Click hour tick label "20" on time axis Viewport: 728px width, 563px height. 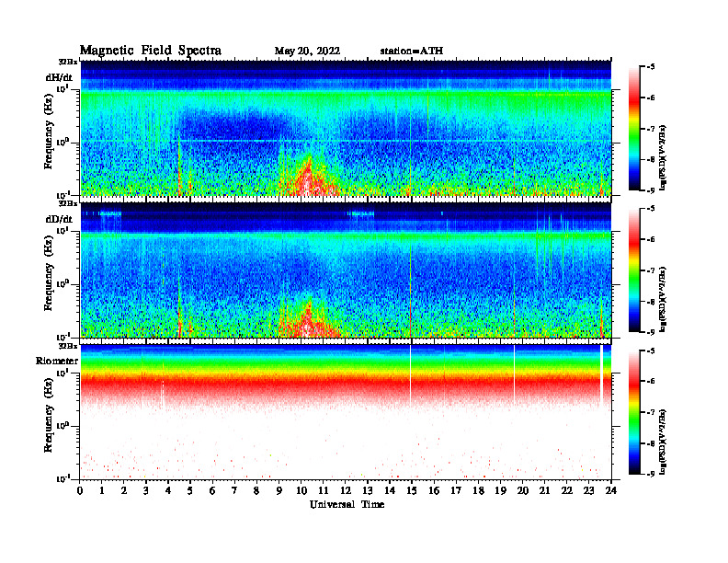(522, 490)
